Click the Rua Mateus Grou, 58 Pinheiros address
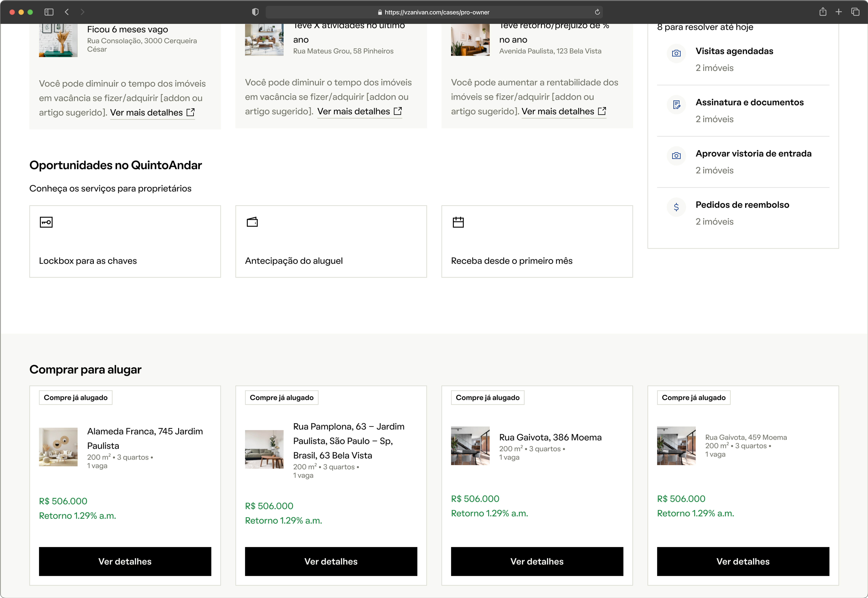Image resolution: width=868 pixels, height=598 pixels. coord(343,51)
